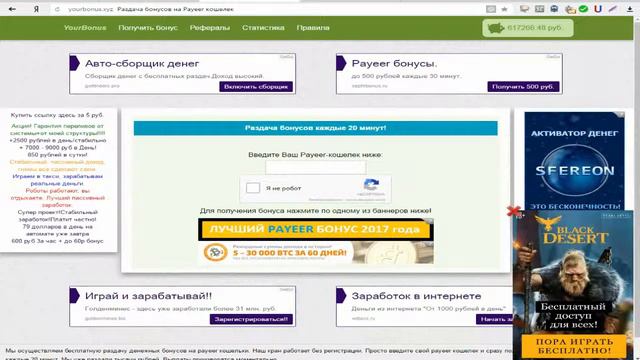Click the 5 - 30 000 BTC за 60 дней banner
Viewport: 640px width, 360px height.
click(316, 253)
